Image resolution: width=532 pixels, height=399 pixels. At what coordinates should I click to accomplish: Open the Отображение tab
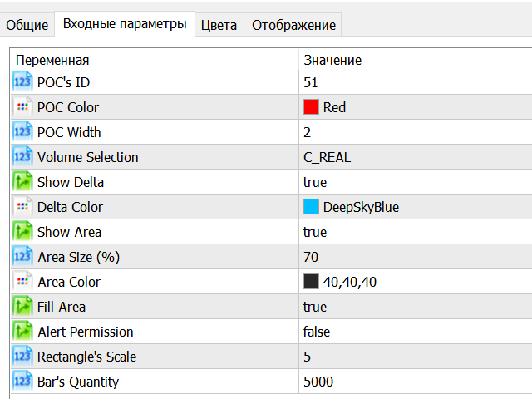click(293, 25)
